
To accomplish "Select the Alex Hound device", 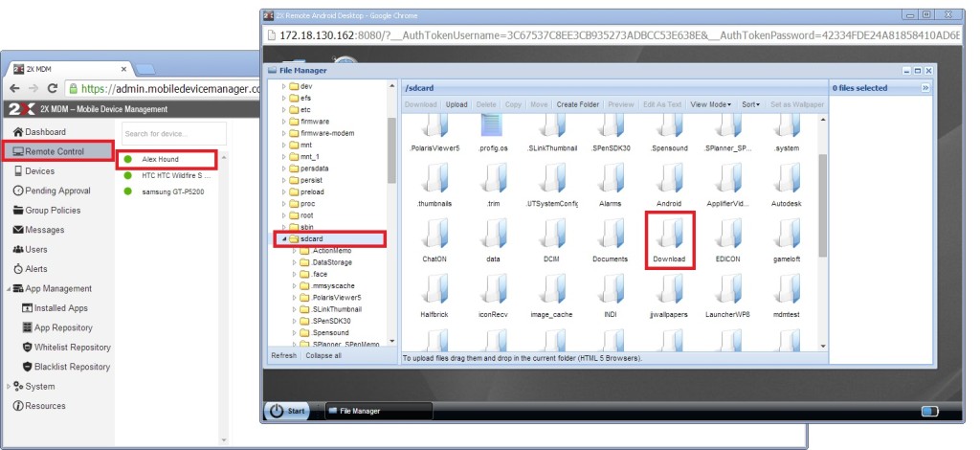I will click(x=167, y=159).
